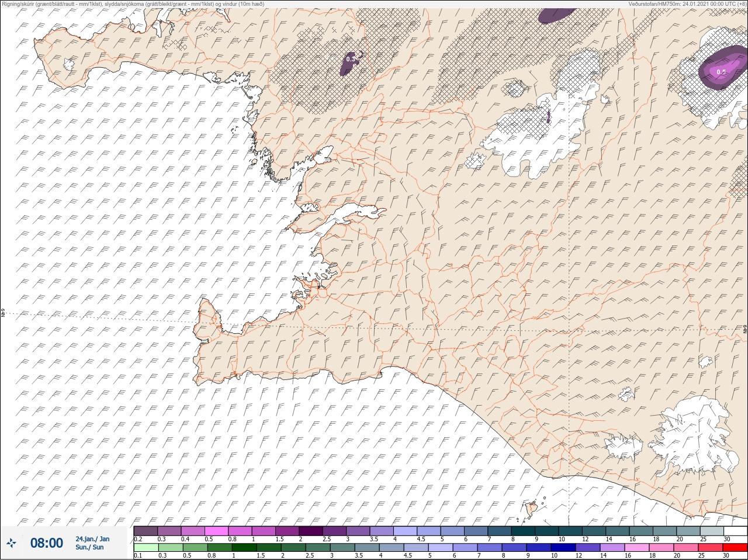Image resolution: width=748 pixels, height=560 pixels.
Task: Click the '24.jan./ Jan' date text
Action: point(92,539)
